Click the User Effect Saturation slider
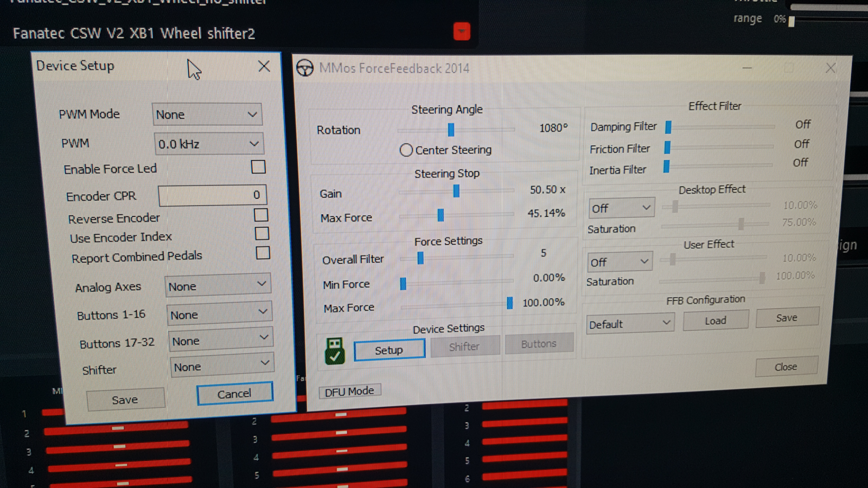 click(x=713, y=279)
